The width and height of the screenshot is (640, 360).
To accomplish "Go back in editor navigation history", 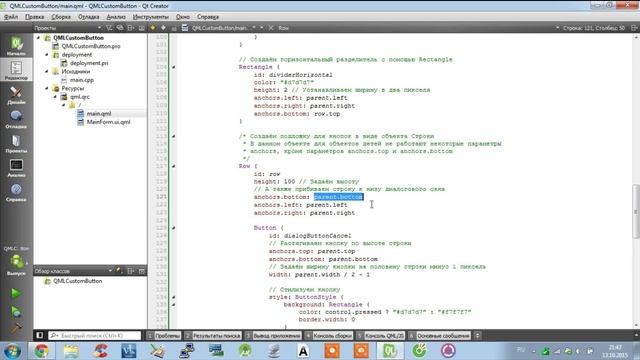I will coord(153,28).
